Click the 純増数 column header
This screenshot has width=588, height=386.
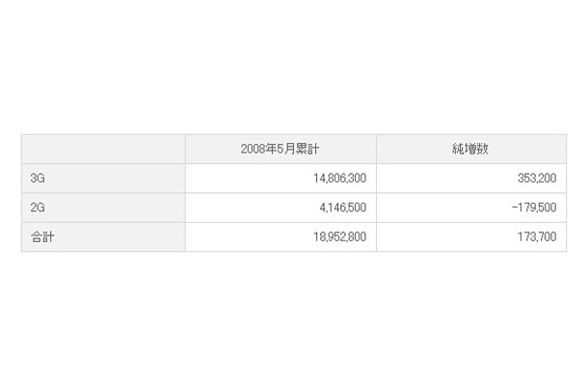(470, 149)
